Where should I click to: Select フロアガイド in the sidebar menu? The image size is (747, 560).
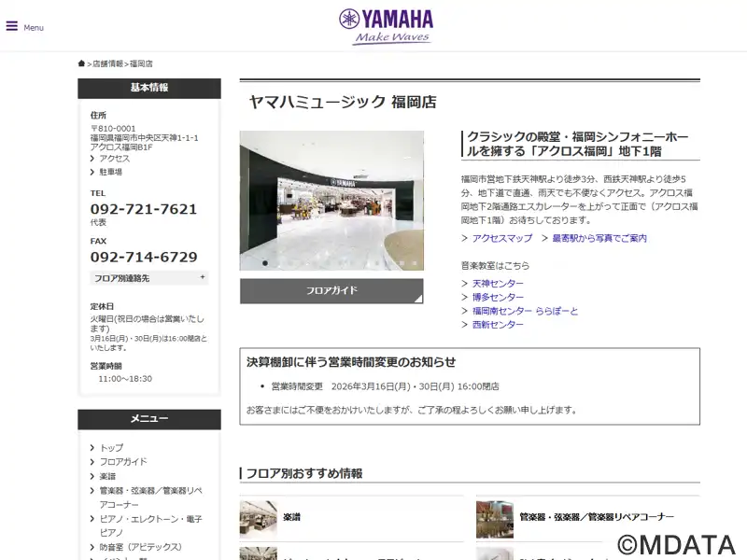(x=123, y=462)
